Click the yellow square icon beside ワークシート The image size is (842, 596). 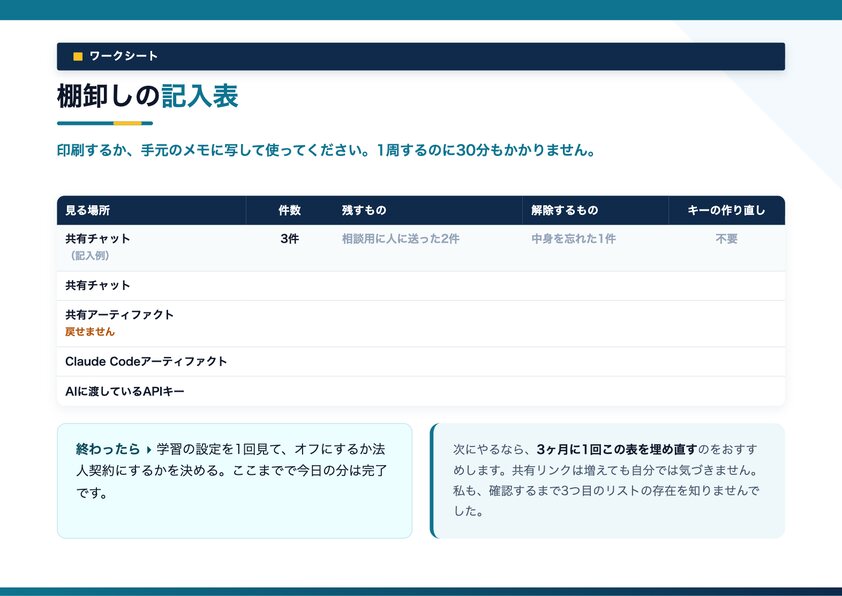click(x=78, y=56)
